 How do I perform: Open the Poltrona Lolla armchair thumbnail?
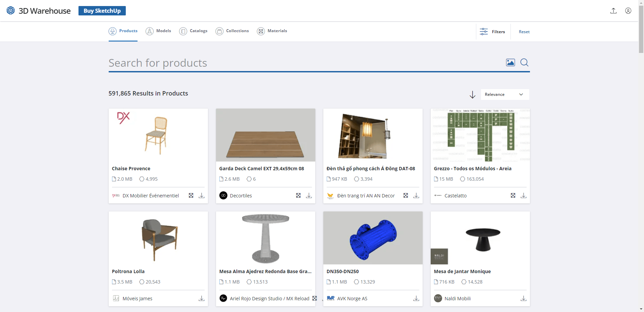tap(158, 238)
